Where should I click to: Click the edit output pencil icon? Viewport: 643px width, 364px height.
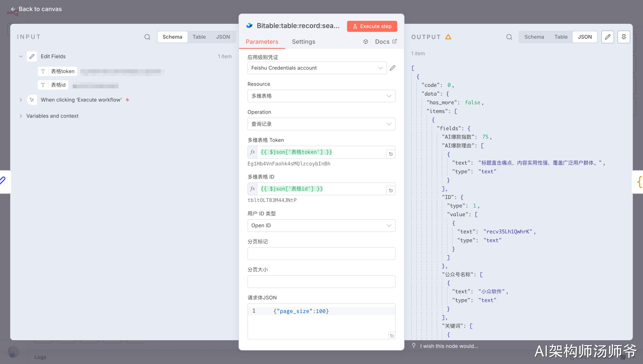point(608,37)
